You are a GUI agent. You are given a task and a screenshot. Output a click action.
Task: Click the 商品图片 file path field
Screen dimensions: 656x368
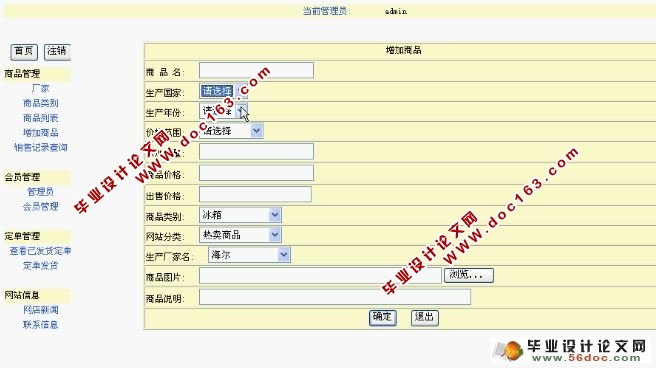pos(320,276)
